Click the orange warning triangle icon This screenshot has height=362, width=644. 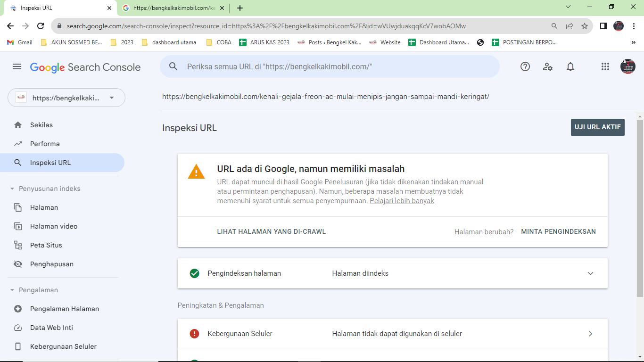point(196,172)
